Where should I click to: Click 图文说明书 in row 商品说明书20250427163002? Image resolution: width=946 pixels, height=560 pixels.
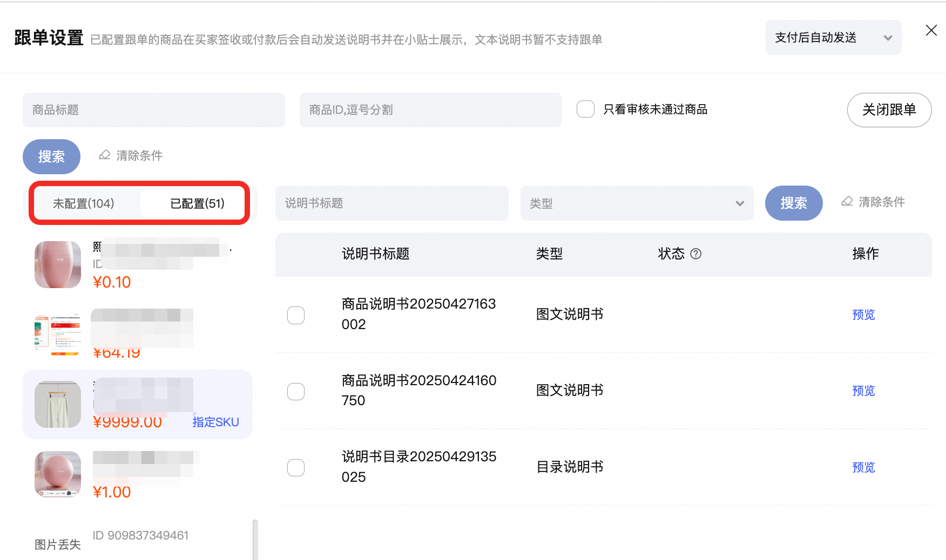point(570,315)
